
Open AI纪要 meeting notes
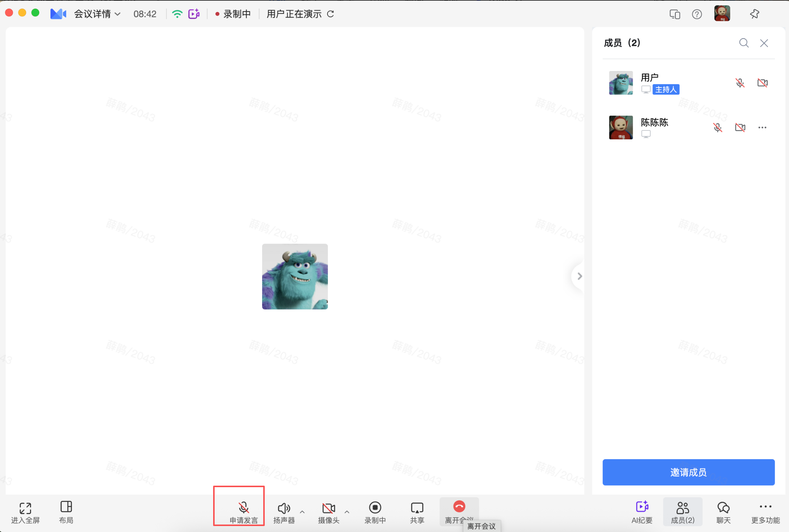click(x=642, y=512)
